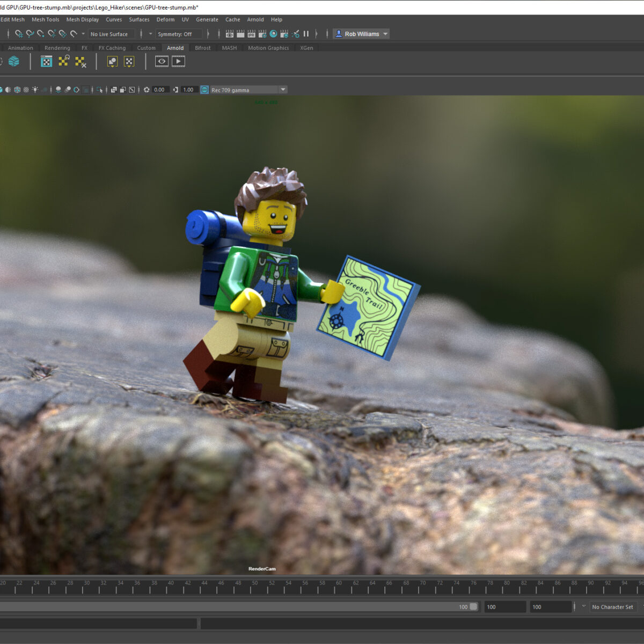Click the Arnold shelf sphere-light icon

click(112, 62)
